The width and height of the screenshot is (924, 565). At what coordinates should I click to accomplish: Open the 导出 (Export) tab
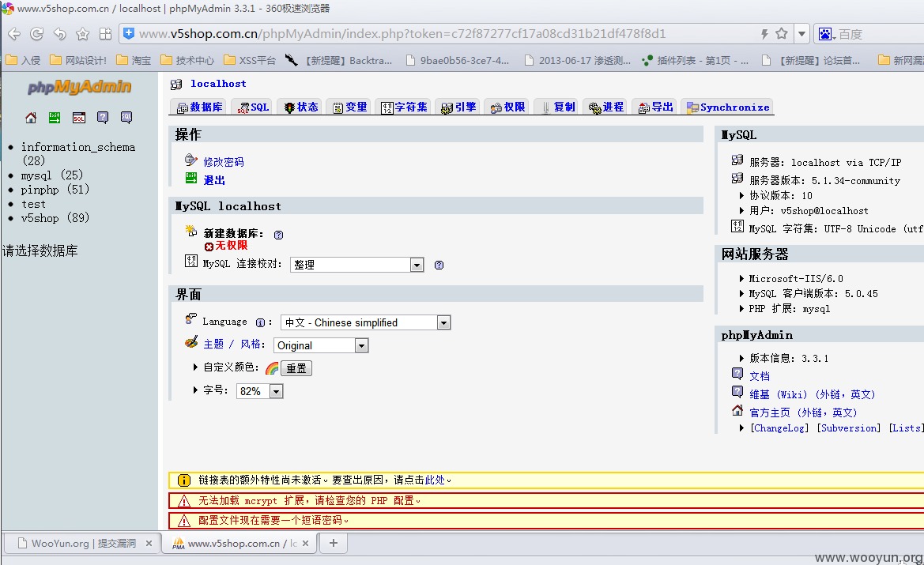pyautogui.click(x=655, y=107)
